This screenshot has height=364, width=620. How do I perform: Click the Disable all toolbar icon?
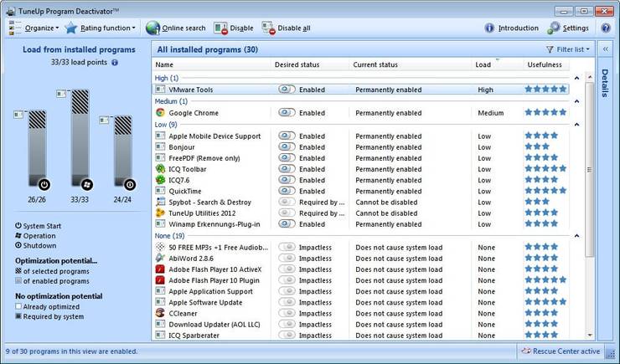pos(268,28)
